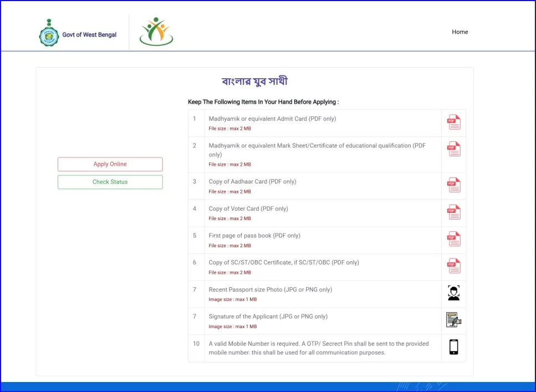Open the PDF icon beside Copy of Voter Card
Viewport: 536px width, 392px height.
[x=453, y=212]
